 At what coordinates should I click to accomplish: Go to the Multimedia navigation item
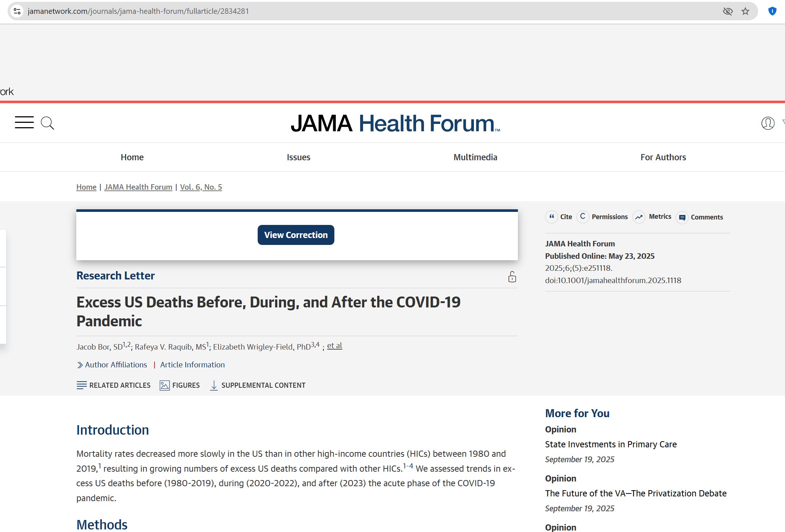[x=475, y=157]
